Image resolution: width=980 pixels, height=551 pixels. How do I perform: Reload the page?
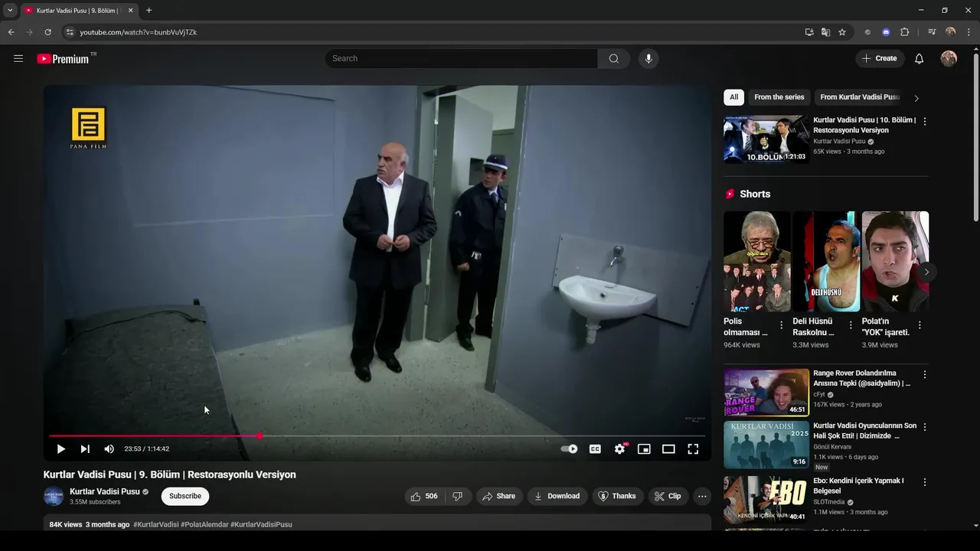tap(47, 32)
